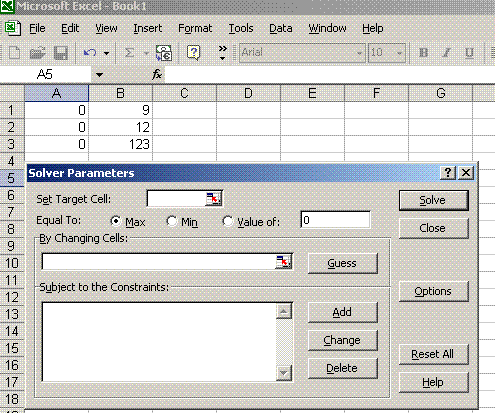Click the New workbook icon

coord(14,53)
